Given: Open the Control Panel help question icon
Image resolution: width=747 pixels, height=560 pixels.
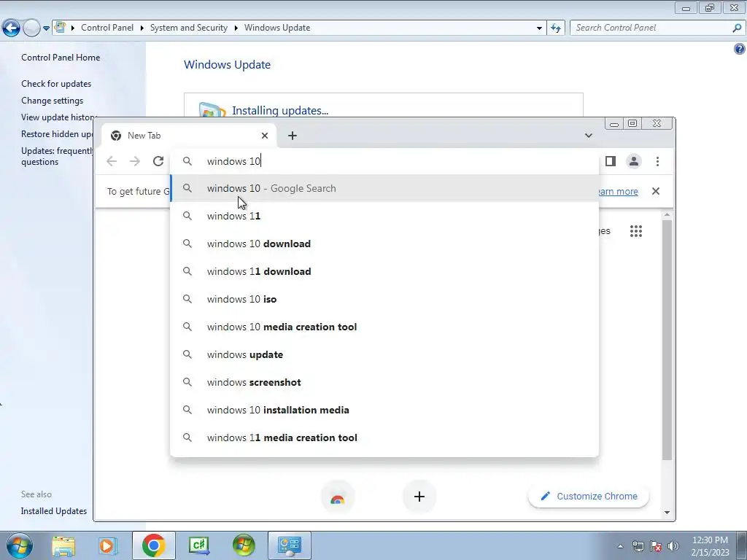Looking at the screenshot, I should click(740, 49).
